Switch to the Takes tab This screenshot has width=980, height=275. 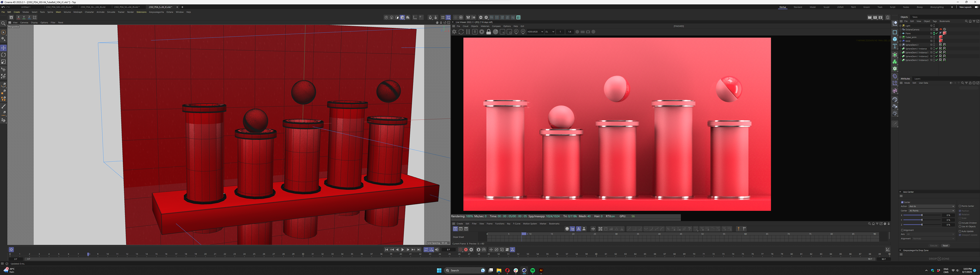click(915, 17)
